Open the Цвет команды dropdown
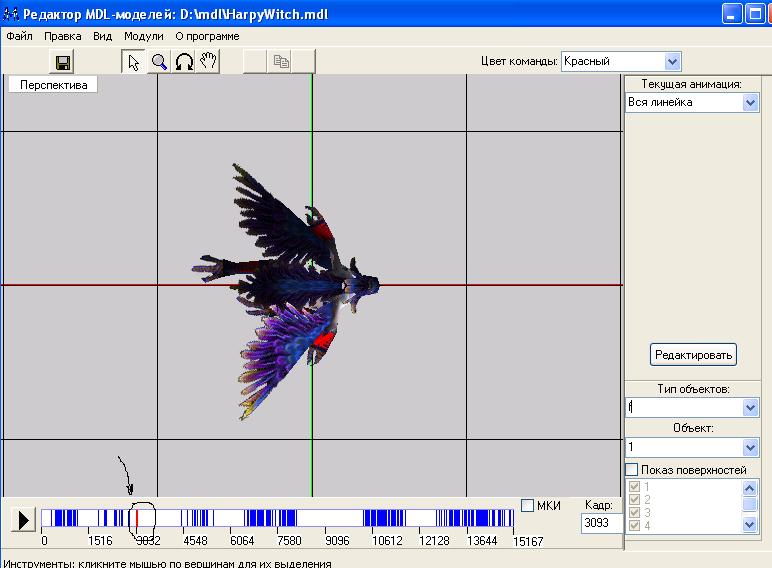 coord(672,62)
